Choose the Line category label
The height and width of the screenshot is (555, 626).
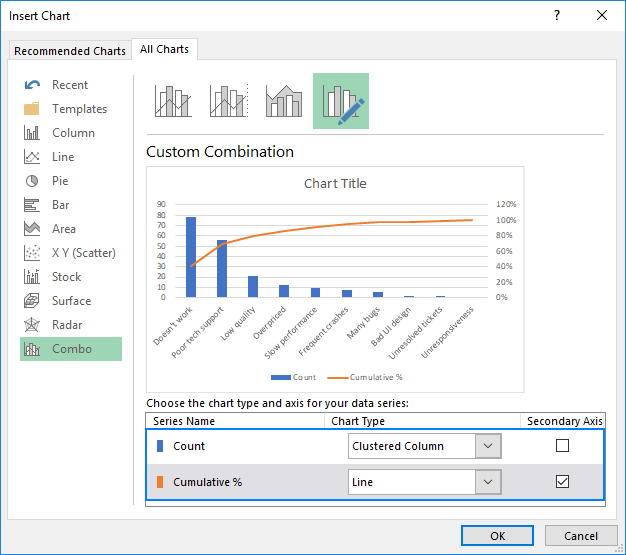pyautogui.click(x=63, y=157)
